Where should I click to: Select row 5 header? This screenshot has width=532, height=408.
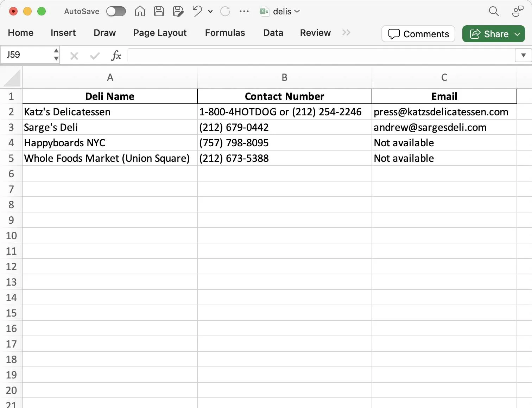(x=11, y=158)
